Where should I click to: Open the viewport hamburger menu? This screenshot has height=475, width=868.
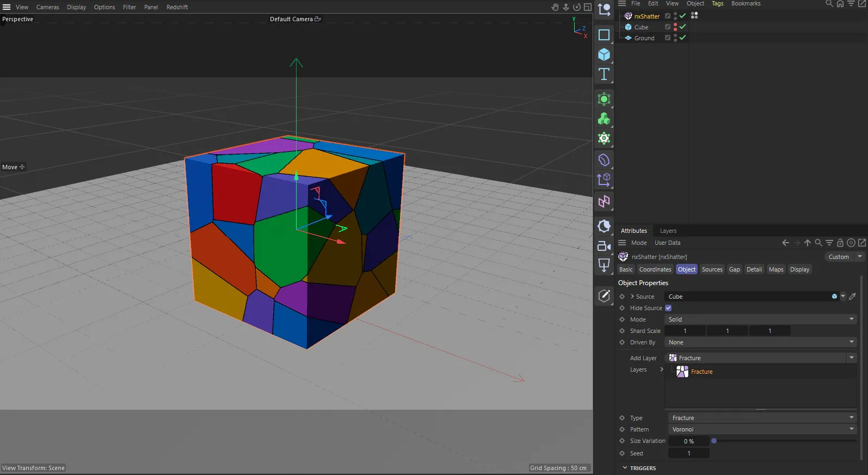(x=7, y=7)
